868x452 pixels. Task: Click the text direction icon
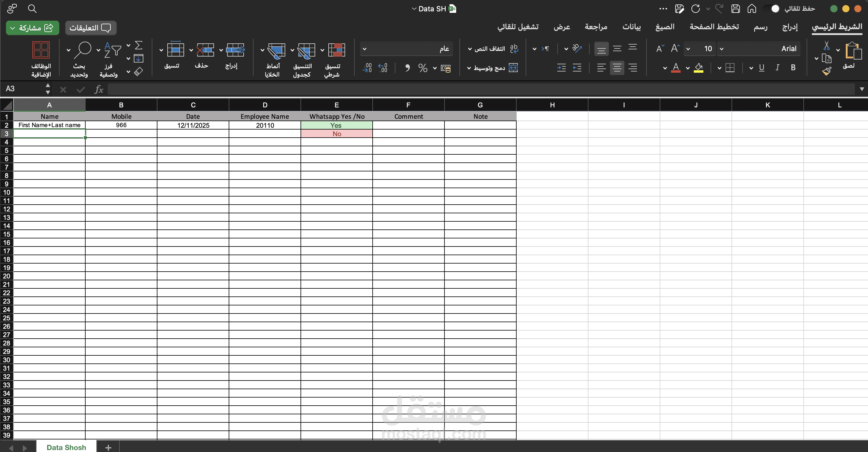546,49
